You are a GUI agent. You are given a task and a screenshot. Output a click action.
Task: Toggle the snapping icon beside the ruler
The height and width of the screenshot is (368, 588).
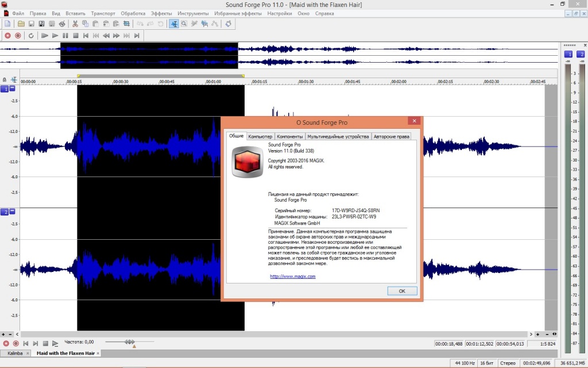(14, 79)
